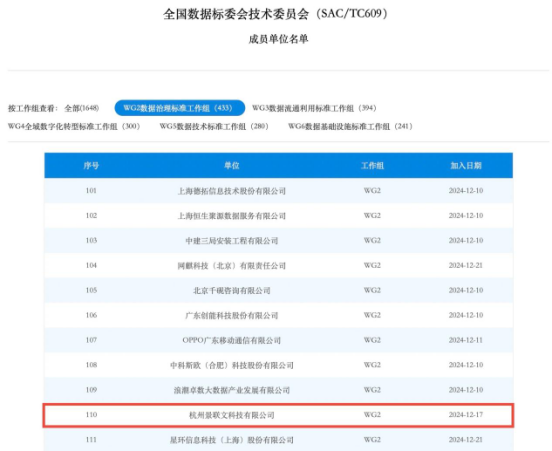Select the 全部(1648) filter
Image resolution: width=552 pixels, height=451 pixels.
point(81,108)
